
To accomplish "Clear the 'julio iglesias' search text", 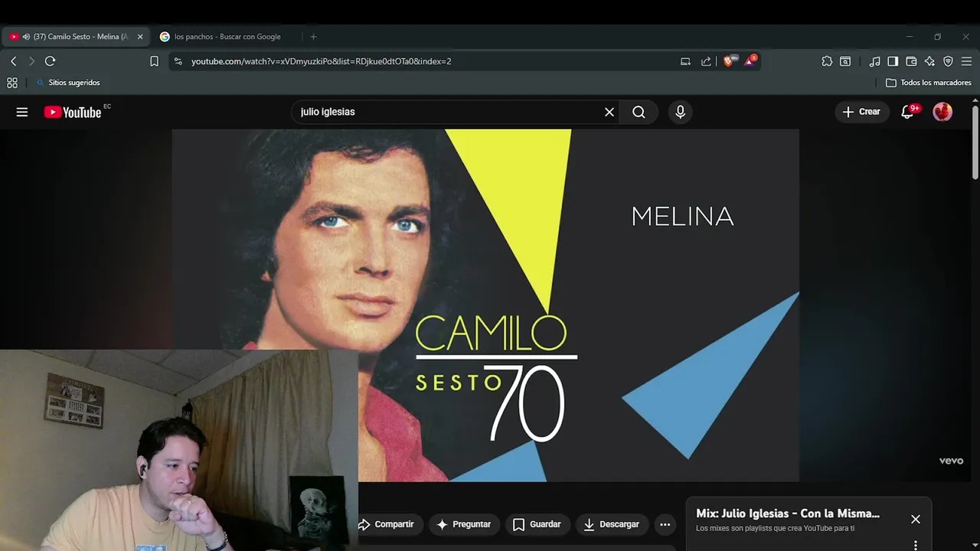I will pyautogui.click(x=609, y=112).
